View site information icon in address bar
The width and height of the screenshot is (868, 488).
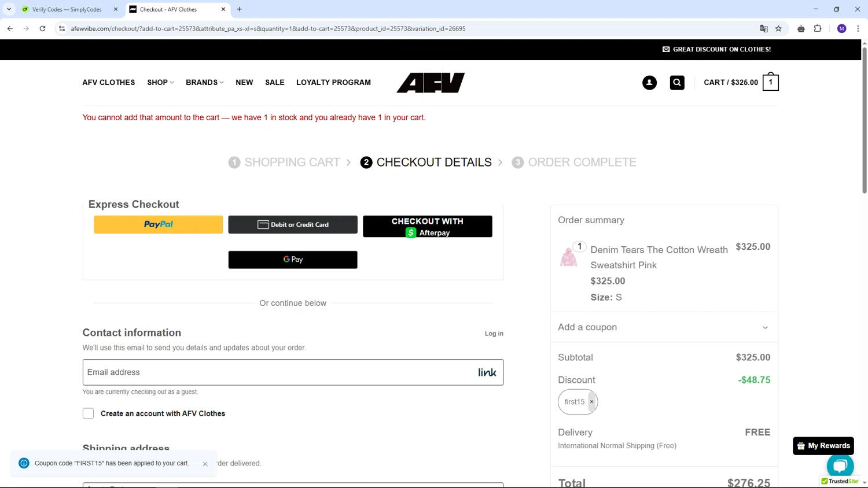point(62,28)
